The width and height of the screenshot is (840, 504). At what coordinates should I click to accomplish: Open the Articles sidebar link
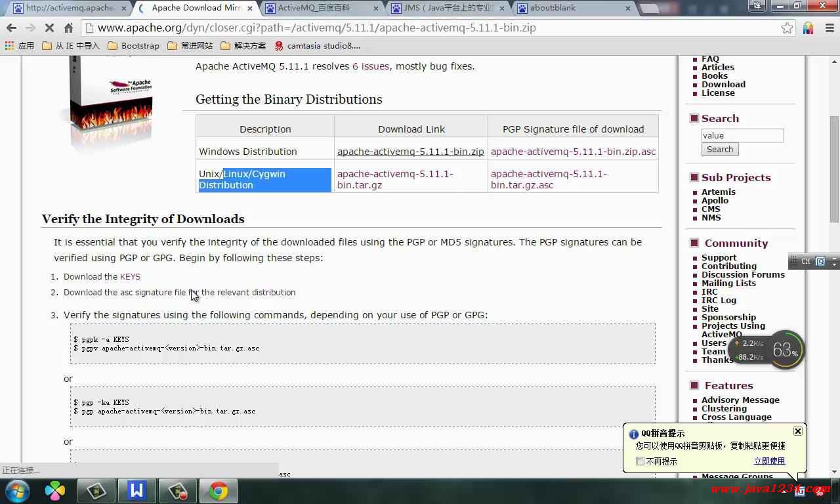718,68
